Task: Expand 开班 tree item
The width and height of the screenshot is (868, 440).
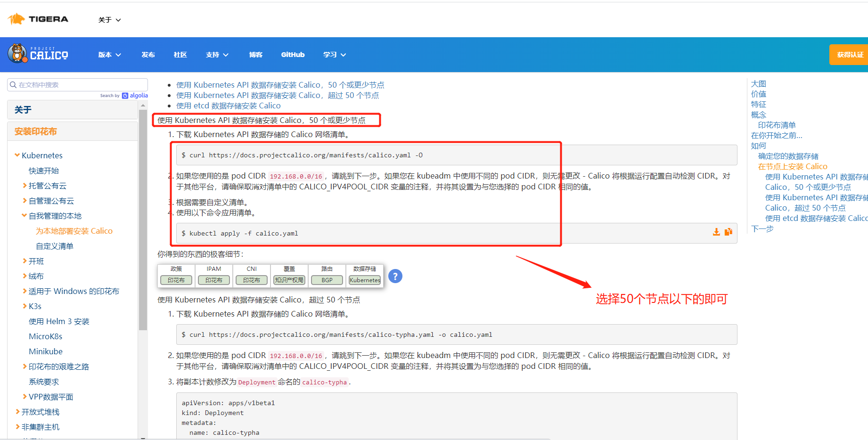Action: tap(25, 261)
